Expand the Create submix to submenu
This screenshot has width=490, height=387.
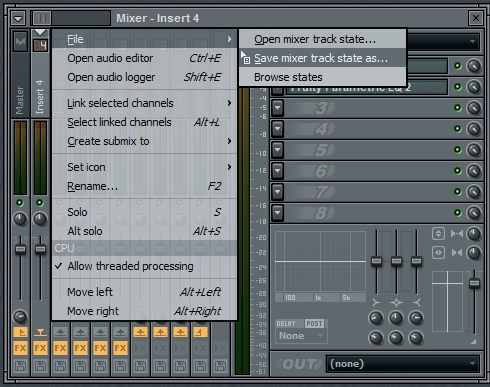pyautogui.click(x=144, y=141)
